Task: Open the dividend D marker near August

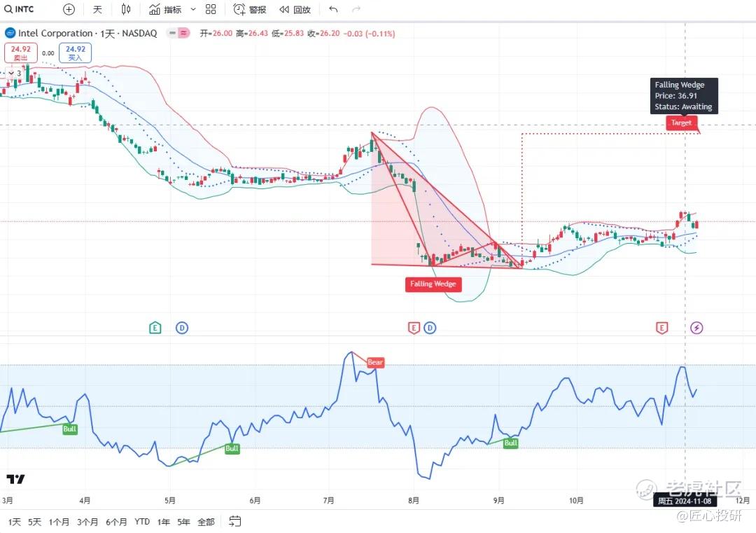Action: coord(430,328)
